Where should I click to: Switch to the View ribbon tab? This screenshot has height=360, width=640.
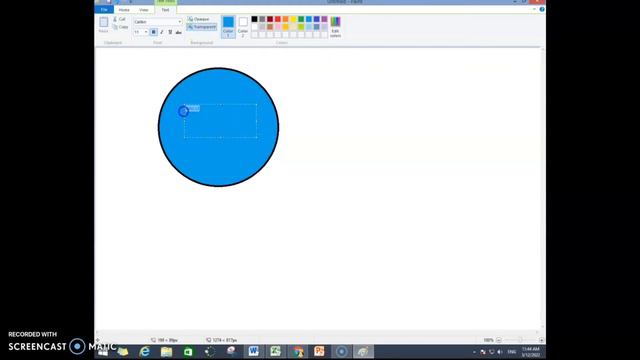coord(144,10)
